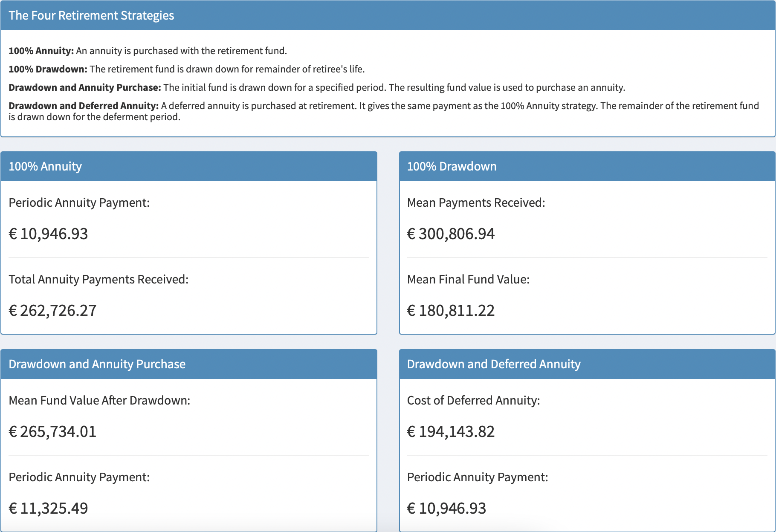Select the € 265,734.01 fund value amount
This screenshot has height=532, width=776.
click(x=52, y=431)
